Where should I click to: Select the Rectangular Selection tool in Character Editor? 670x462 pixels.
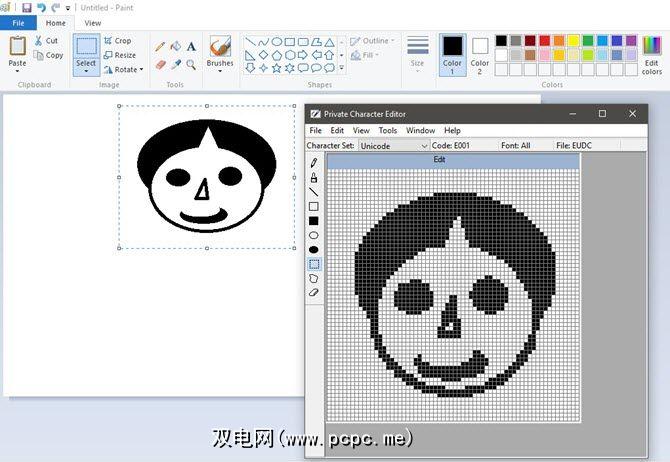click(314, 264)
